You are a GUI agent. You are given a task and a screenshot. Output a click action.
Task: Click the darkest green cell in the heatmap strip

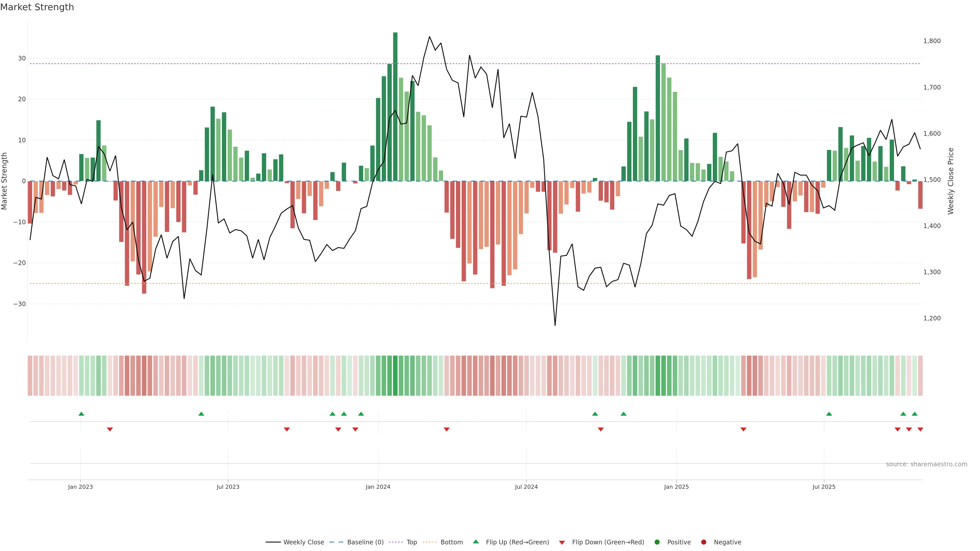click(395, 376)
